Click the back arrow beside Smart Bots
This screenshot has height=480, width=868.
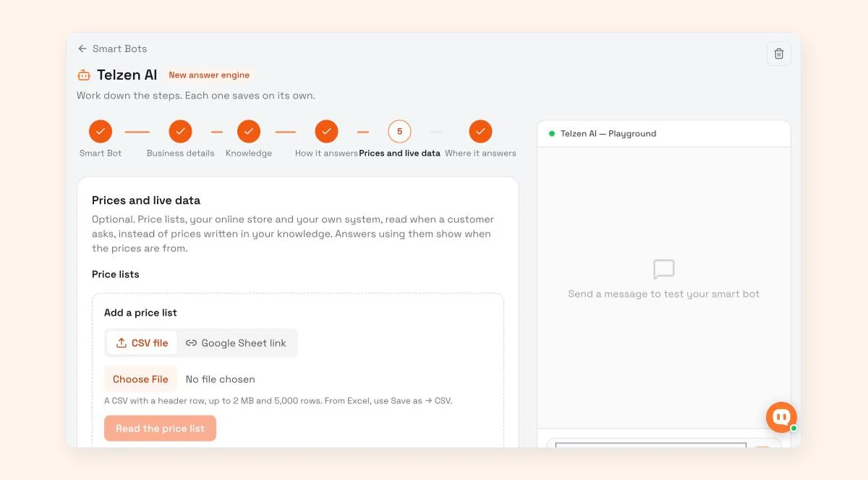click(82, 49)
